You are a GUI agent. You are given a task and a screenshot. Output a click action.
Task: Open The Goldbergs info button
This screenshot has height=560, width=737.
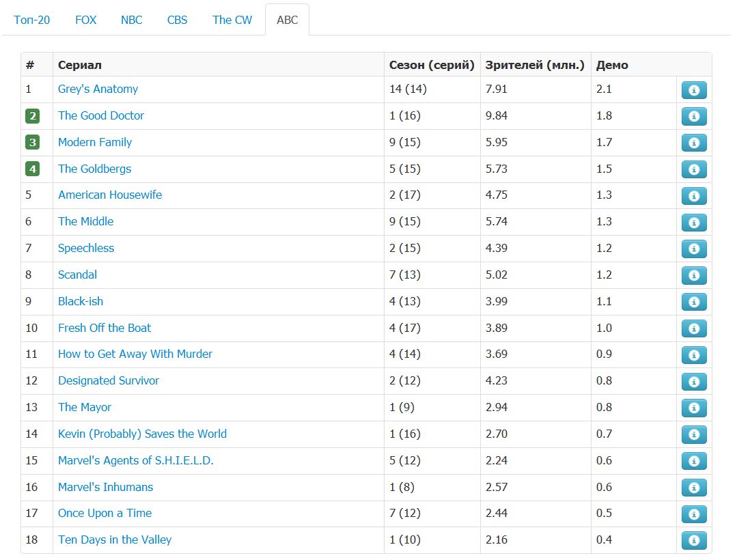pyautogui.click(x=694, y=169)
